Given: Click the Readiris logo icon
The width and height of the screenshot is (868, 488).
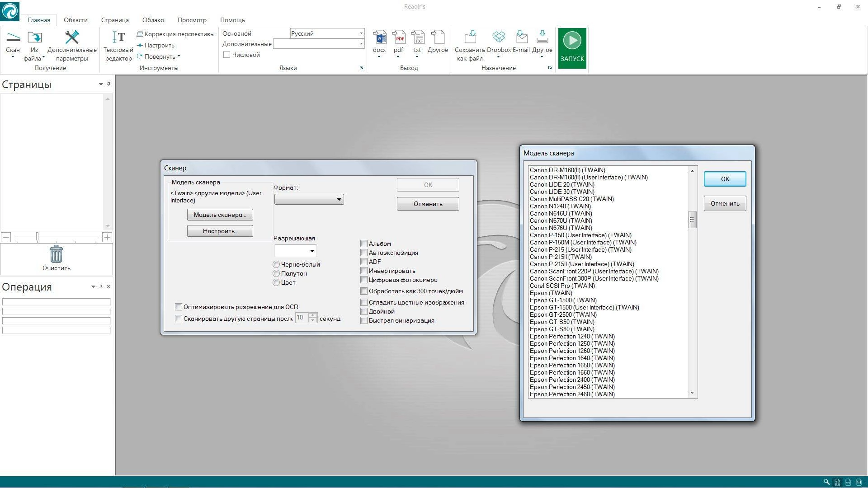Looking at the screenshot, I should coord(9,10).
